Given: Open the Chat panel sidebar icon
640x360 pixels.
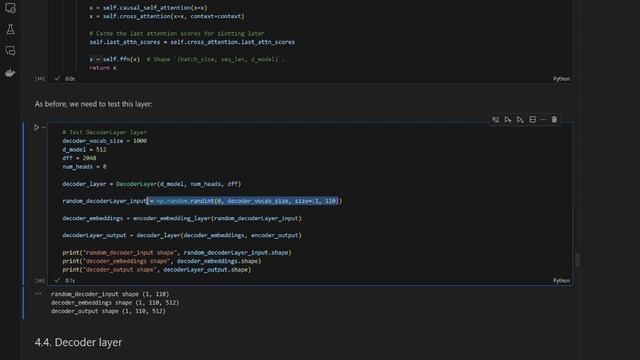Looking at the screenshot, I should [x=10, y=51].
